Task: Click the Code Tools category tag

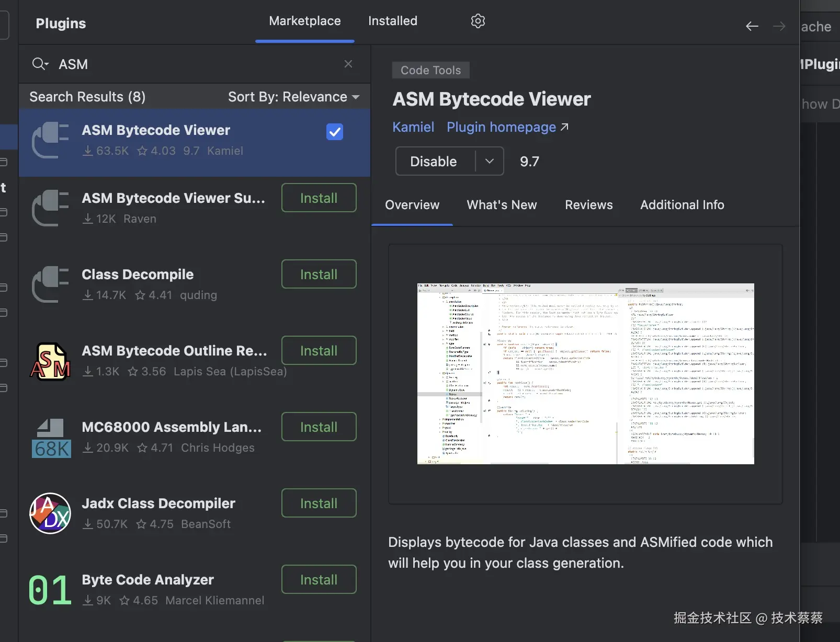Action: 431,70
